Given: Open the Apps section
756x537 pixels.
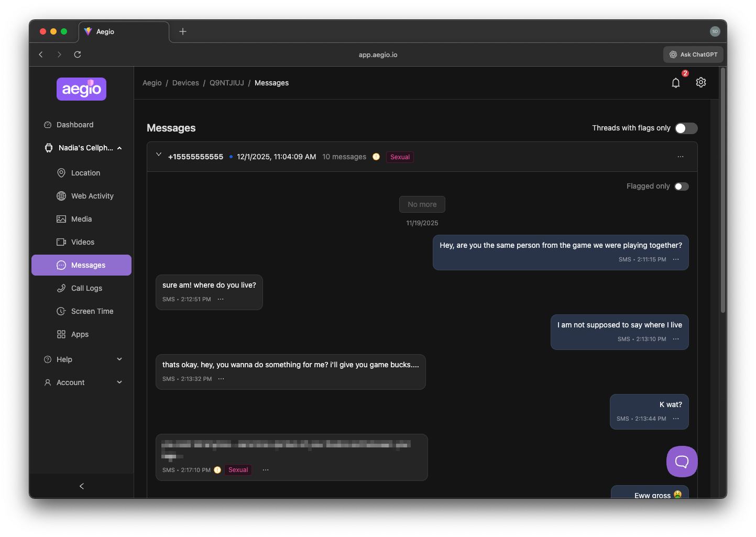Looking at the screenshot, I should pos(79,334).
